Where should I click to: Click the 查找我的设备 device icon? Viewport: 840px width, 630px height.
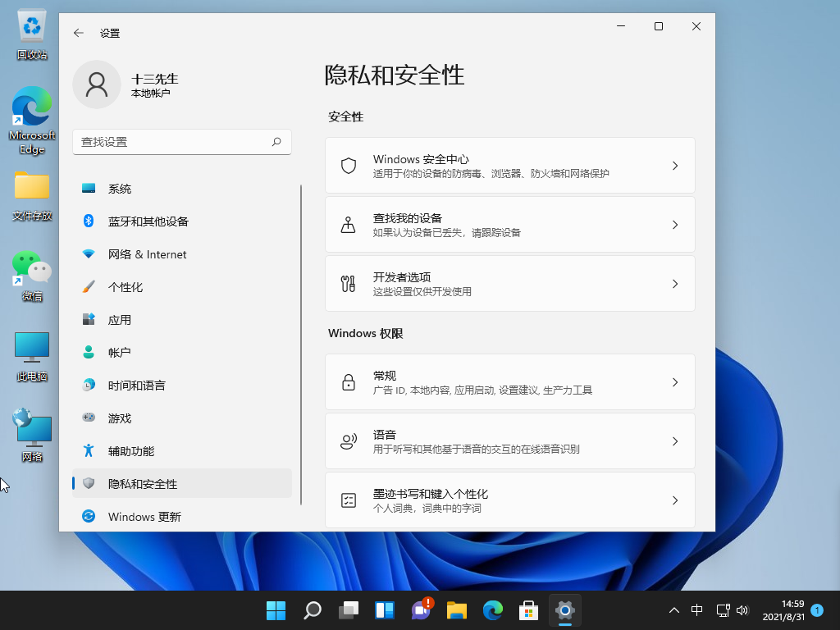(350, 224)
